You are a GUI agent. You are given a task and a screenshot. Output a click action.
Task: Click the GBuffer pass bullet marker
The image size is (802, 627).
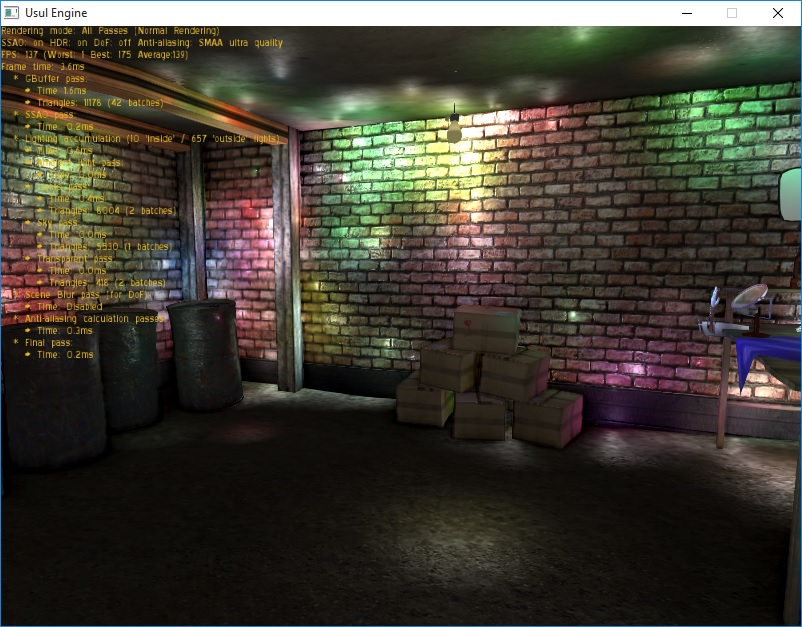pyautogui.click(x=17, y=80)
